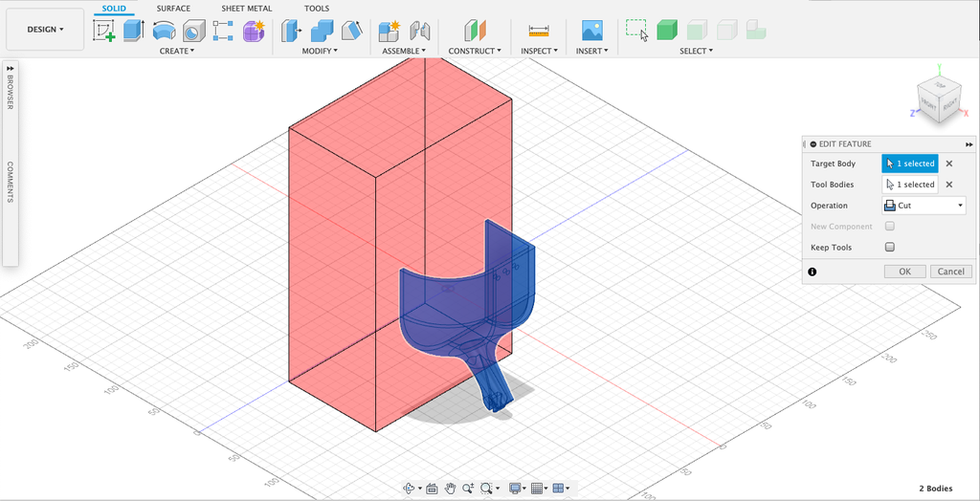
Task: Click the '2 Bodies' status text
Action: (x=936, y=489)
